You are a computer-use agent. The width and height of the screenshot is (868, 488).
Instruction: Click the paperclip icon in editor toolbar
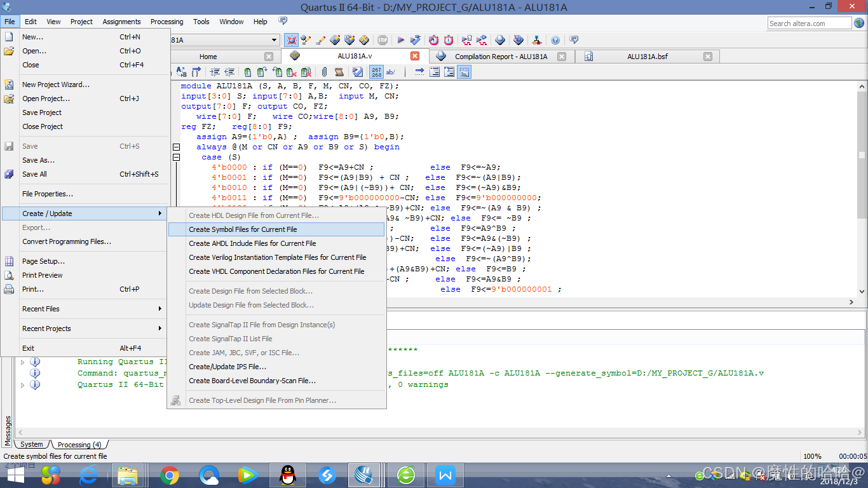324,72
